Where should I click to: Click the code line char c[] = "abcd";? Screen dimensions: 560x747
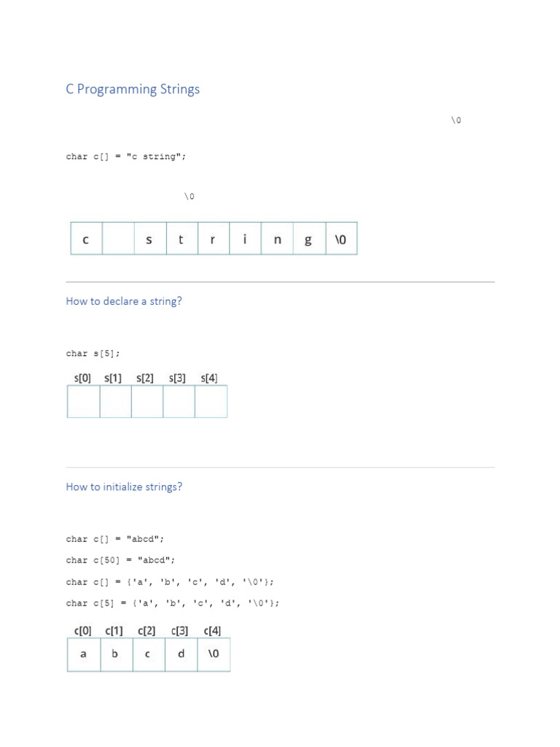pos(115,539)
